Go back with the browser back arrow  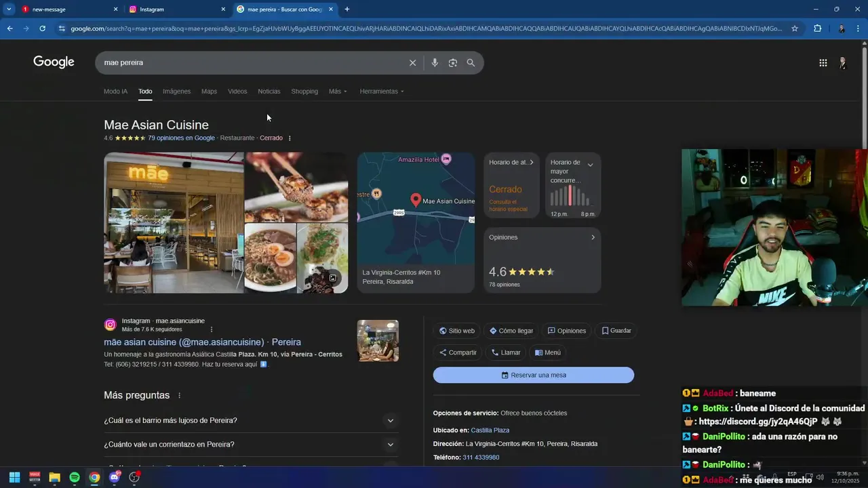point(9,28)
